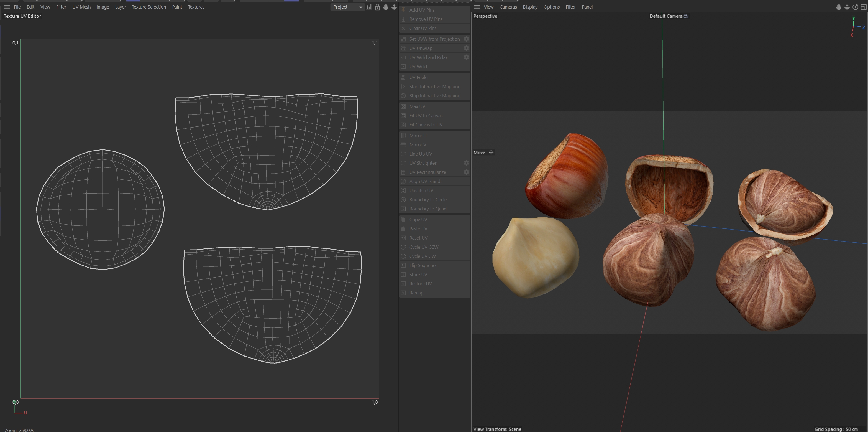Click the Fit UV to Canvas command
This screenshot has height=432, width=868.
coord(426,116)
